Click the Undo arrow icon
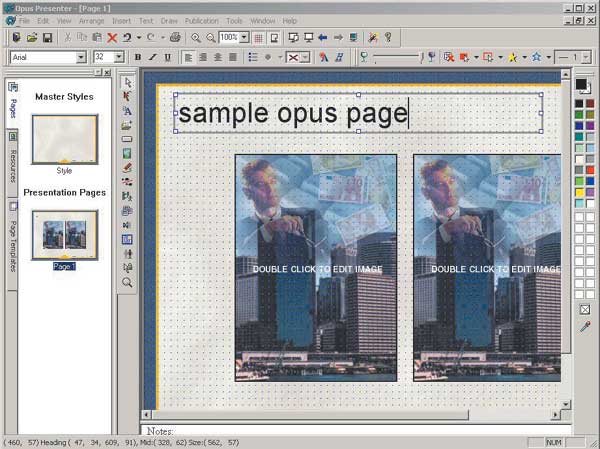 click(127, 38)
